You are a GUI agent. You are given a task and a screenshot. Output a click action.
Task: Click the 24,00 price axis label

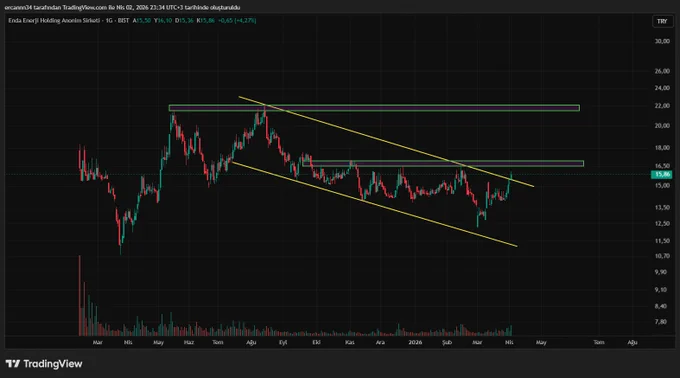pyautogui.click(x=662, y=88)
